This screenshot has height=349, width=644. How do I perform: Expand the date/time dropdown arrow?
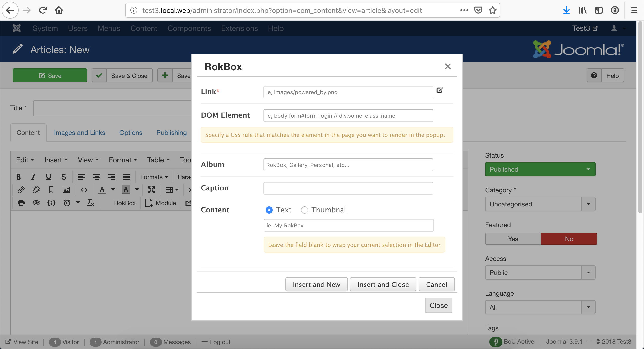pos(78,202)
